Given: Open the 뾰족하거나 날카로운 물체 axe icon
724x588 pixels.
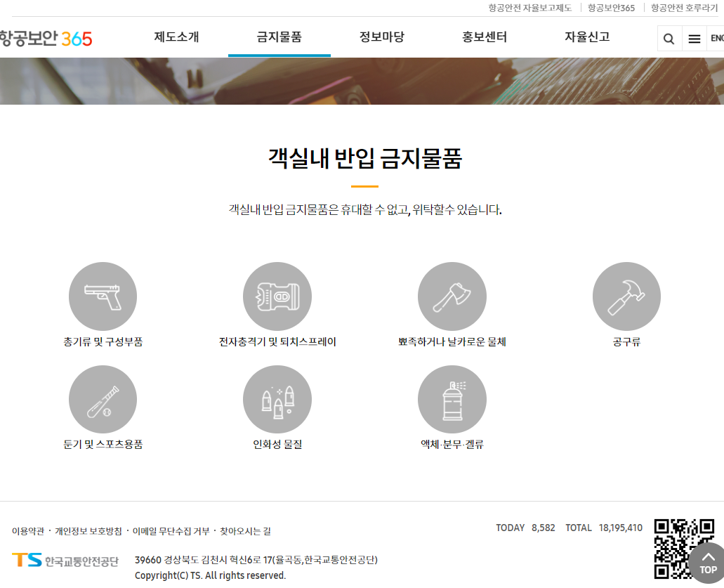Looking at the screenshot, I should click(x=452, y=296).
